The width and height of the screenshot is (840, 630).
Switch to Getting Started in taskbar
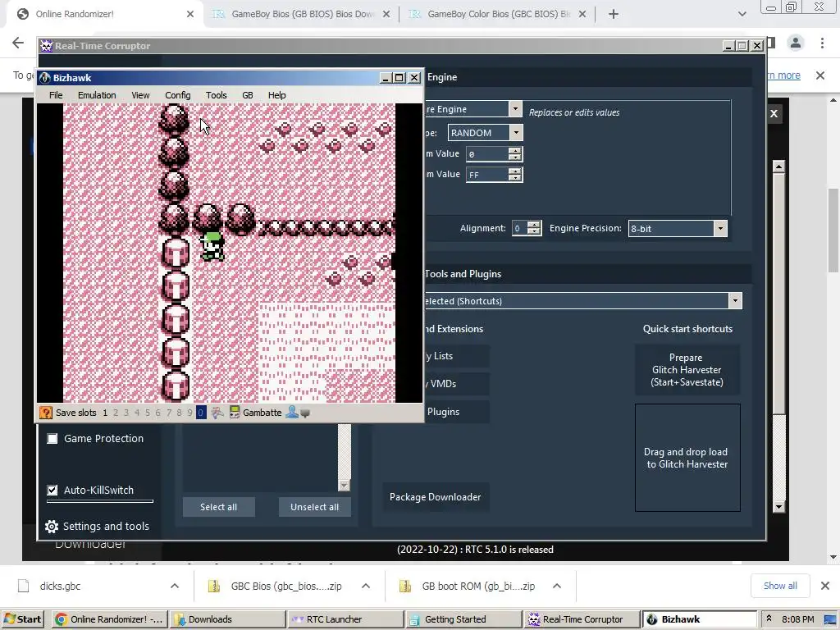click(x=463, y=619)
